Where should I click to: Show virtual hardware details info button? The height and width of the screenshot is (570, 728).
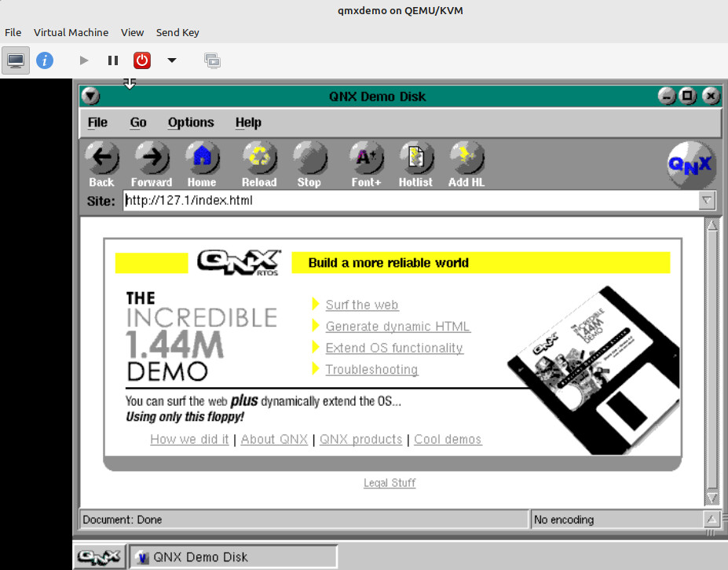(x=45, y=60)
